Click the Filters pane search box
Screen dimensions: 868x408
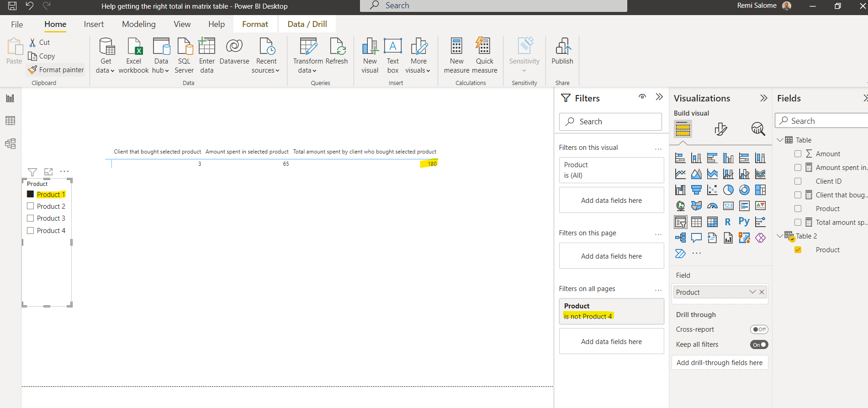pos(610,122)
